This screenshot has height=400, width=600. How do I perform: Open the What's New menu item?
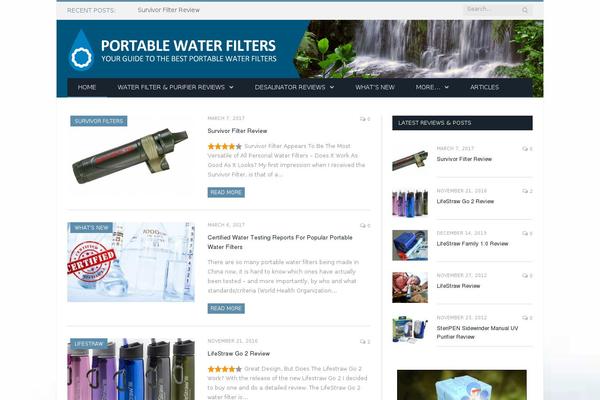375,87
